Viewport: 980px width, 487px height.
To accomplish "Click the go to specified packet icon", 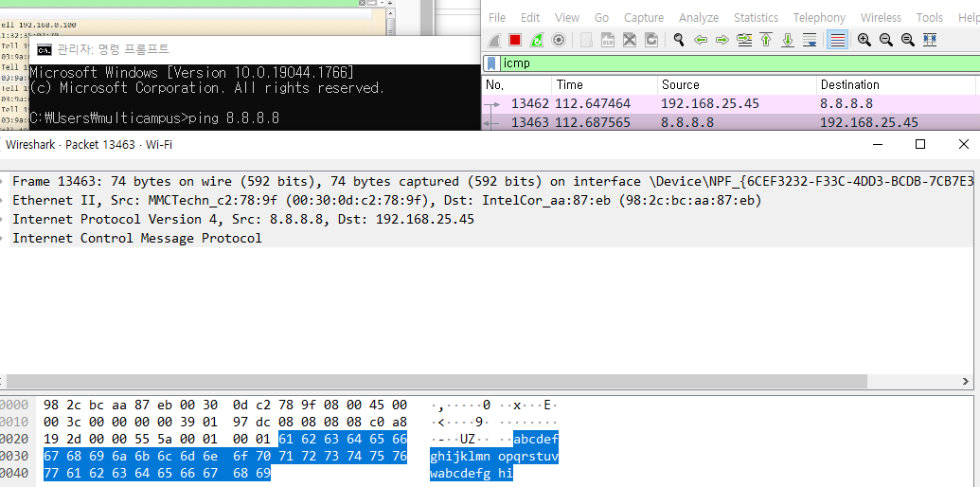I will [744, 40].
